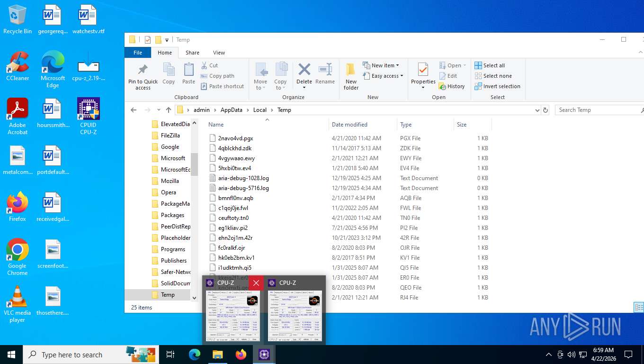Open watchestv.rtf desktop file
This screenshot has height=364, width=644.
pos(88,19)
